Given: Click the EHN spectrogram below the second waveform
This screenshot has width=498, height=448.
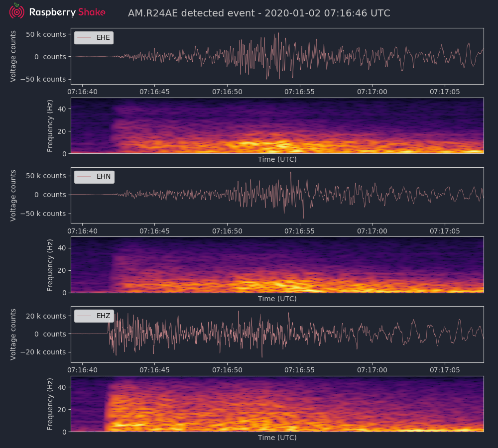Looking at the screenshot, I should coord(277,265).
